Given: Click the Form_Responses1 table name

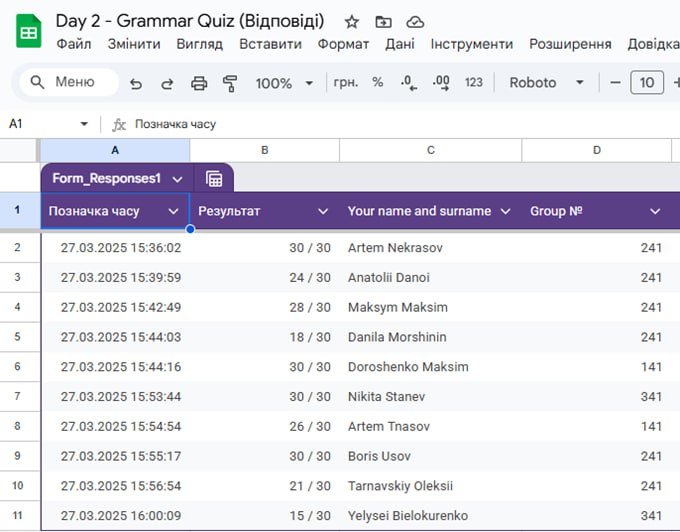Looking at the screenshot, I should [x=106, y=179].
